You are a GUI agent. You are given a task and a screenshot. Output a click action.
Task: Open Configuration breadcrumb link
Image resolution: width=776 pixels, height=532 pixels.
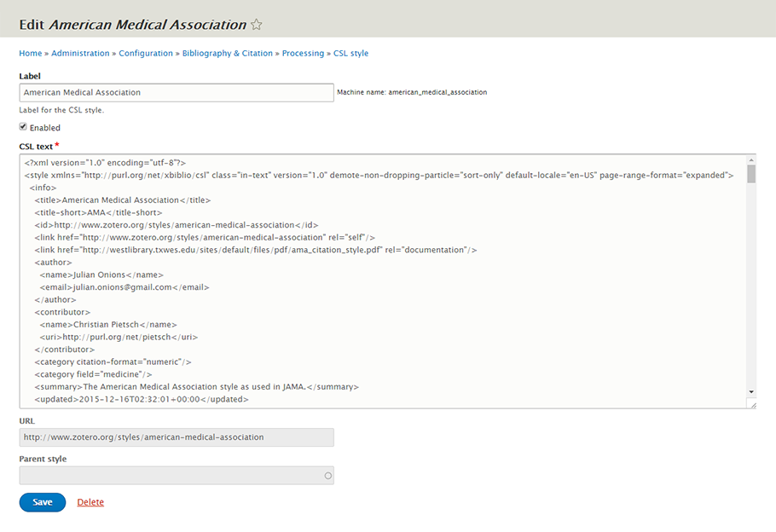[x=146, y=53]
